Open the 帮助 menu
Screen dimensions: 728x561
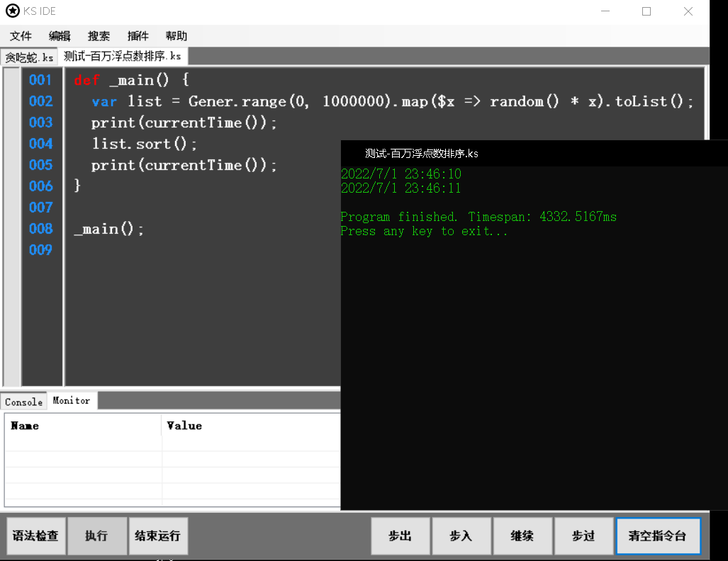click(176, 35)
